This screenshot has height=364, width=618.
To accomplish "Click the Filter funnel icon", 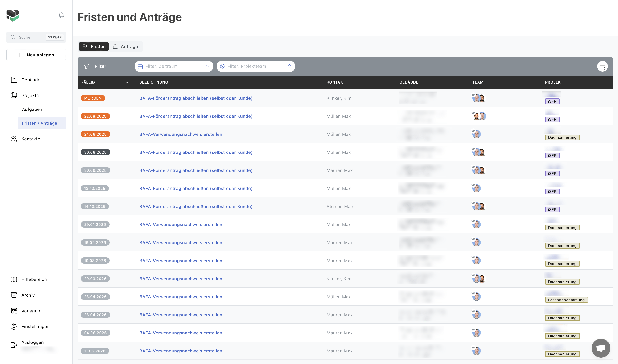I will [x=86, y=66].
